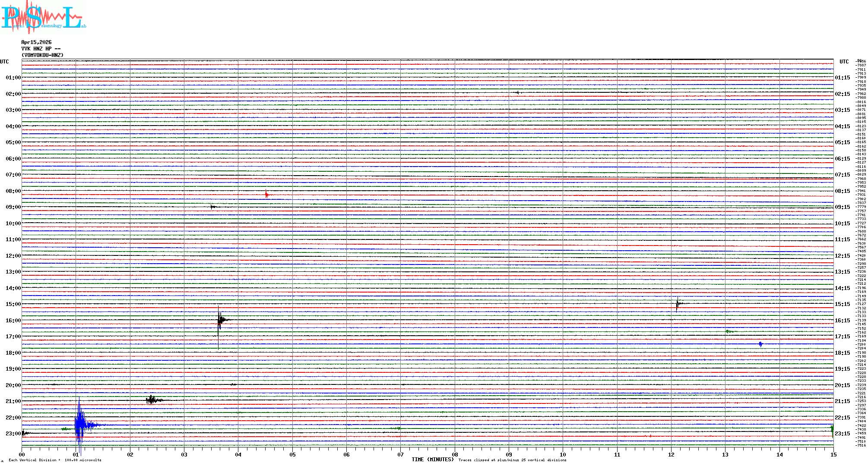Image resolution: width=868 pixels, height=466 pixels.
Task: Click the PSL seismology lab logo
Action: pyautogui.click(x=43, y=18)
